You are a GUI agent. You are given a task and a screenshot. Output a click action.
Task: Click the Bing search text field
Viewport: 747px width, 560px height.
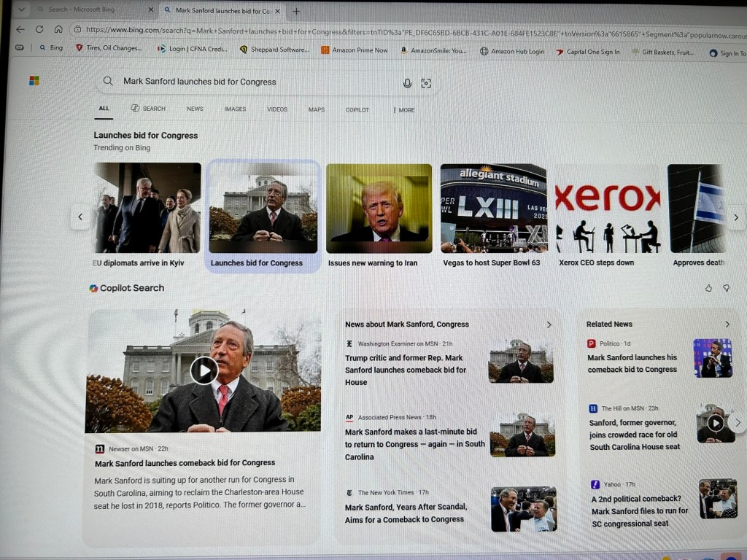tap(255, 82)
